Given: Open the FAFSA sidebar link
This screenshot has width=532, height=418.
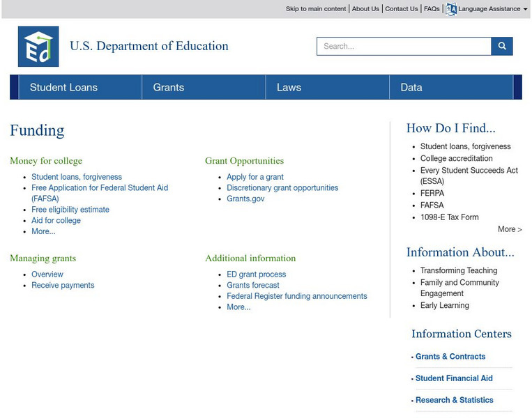Looking at the screenshot, I should click(432, 205).
